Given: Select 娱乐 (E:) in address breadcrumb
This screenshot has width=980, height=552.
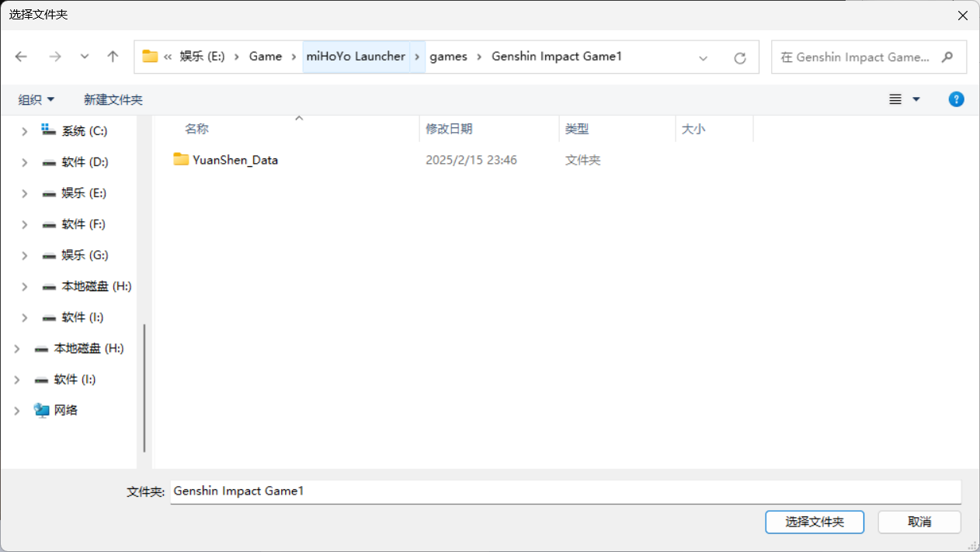Looking at the screenshot, I should [202, 57].
